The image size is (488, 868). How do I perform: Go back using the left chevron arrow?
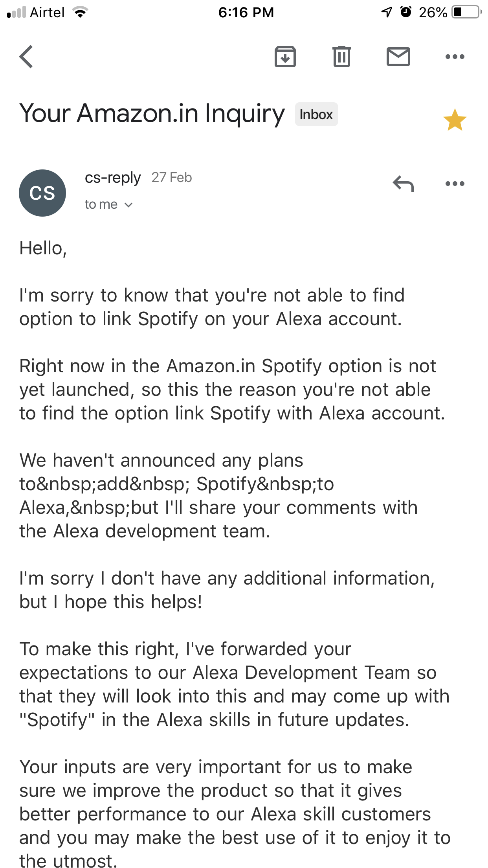point(26,57)
